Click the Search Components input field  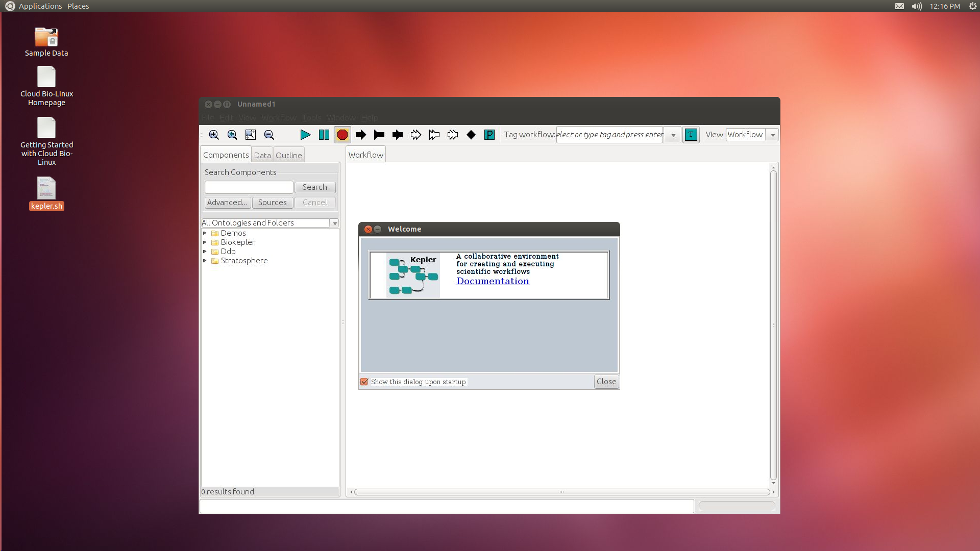point(249,187)
